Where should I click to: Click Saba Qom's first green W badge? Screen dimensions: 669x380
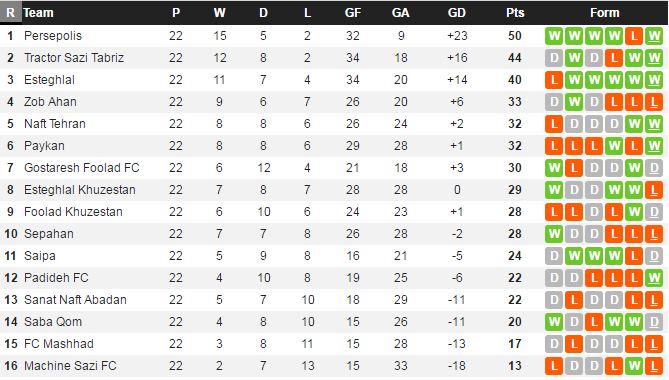pyautogui.click(x=554, y=322)
